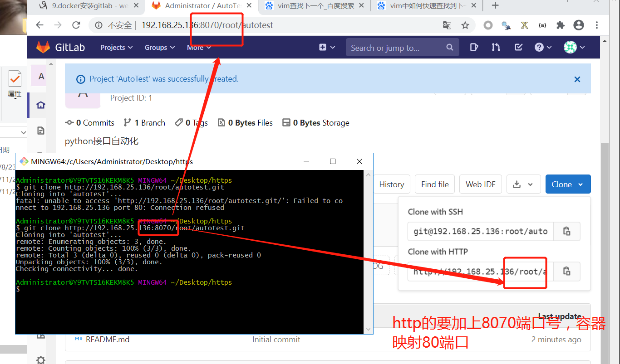
Task: Open the Chrome profile avatar icon
Action: [x=579, y=25]
